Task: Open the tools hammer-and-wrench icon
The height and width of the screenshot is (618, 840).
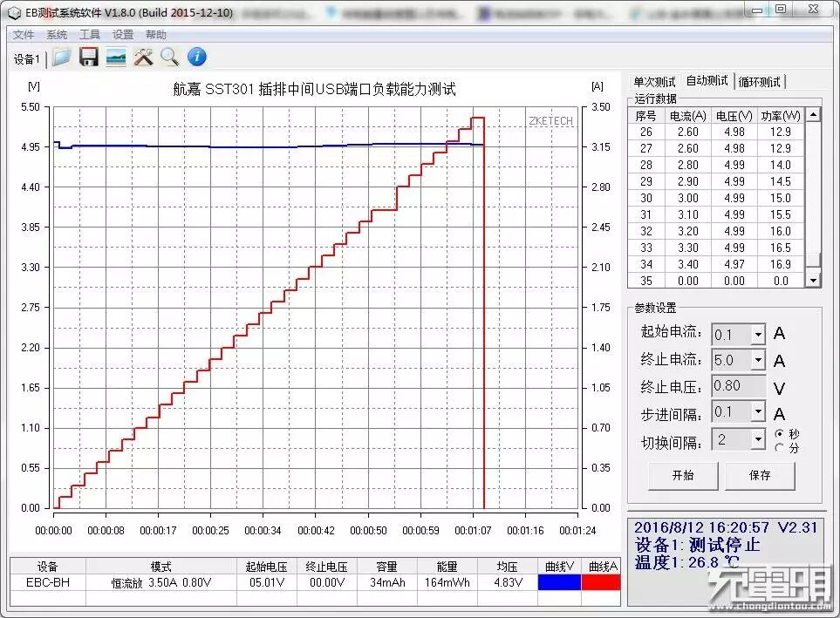Action: coord(143,57)
